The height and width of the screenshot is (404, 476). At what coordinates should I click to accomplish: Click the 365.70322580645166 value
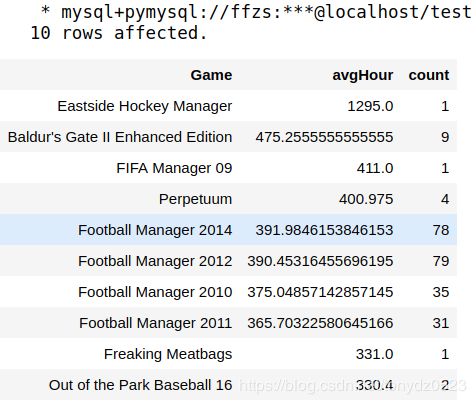(x=320, y=323)
